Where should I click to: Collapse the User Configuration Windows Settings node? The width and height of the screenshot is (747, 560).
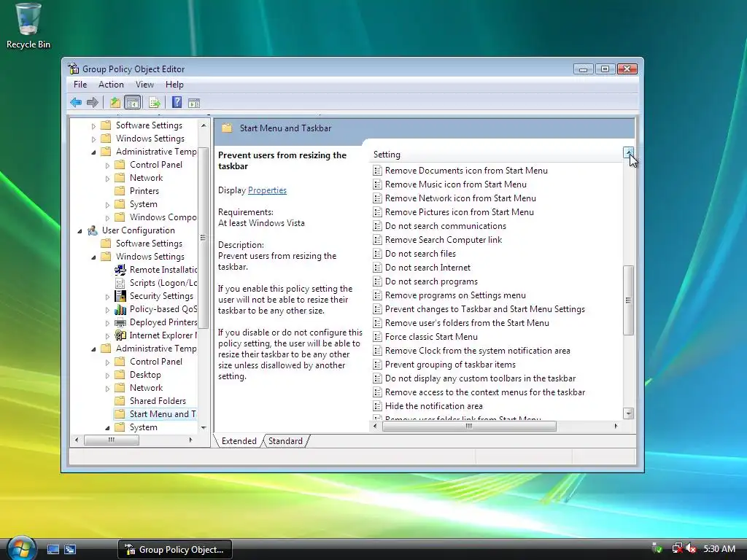click(93, 257)
